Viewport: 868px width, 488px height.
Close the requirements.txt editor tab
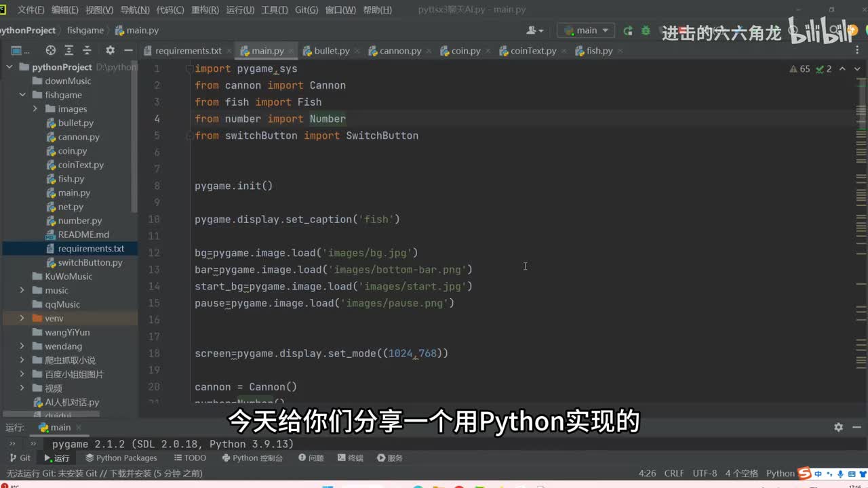coord(231,51)
